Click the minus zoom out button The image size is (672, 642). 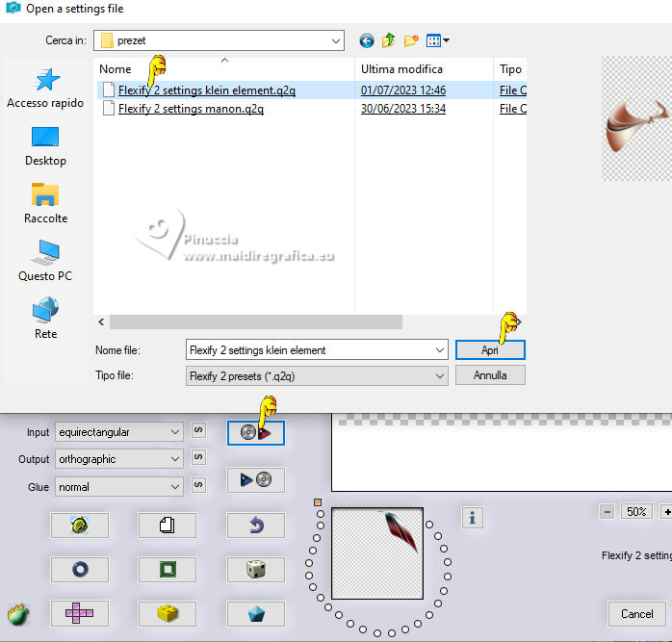coord(607,511)
